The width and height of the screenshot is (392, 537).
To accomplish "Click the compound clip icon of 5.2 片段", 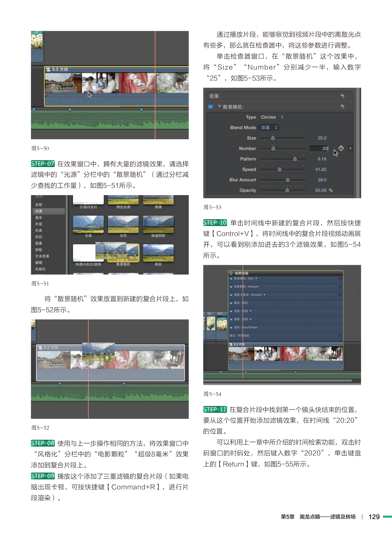I will 48,69.
